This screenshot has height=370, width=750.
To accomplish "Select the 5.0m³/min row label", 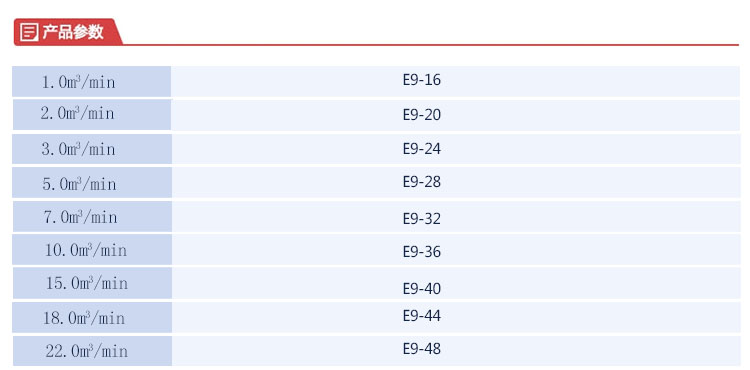I will (x=91, y=183).
